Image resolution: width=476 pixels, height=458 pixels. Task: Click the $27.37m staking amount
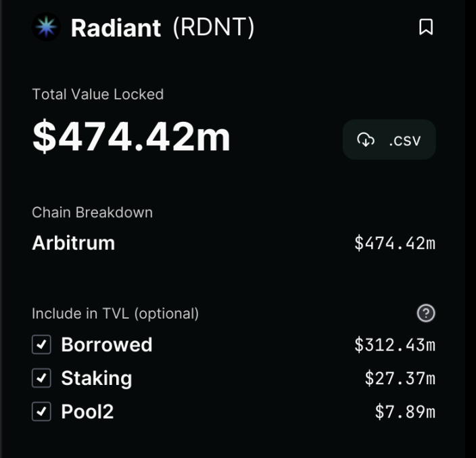tap(400, 378)
